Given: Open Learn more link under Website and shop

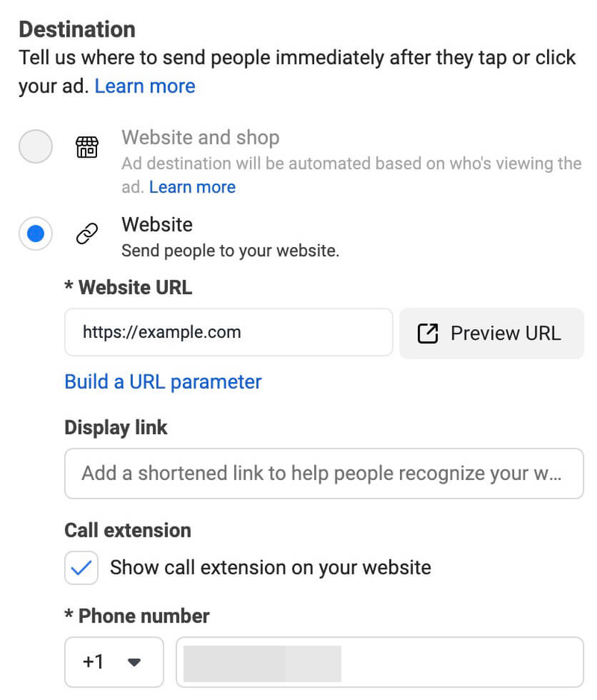Looking at the screenshot, I should click(x=192, y=187).
